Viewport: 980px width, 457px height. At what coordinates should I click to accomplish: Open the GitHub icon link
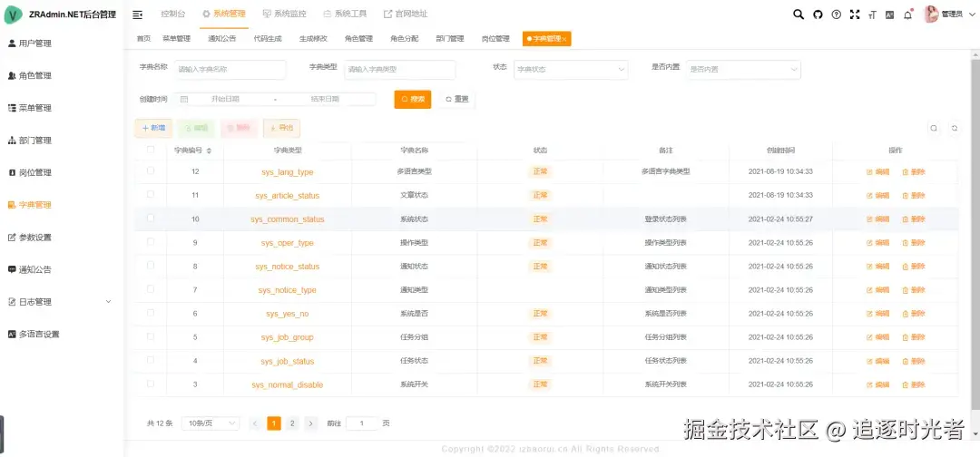(x=818, y=15)
